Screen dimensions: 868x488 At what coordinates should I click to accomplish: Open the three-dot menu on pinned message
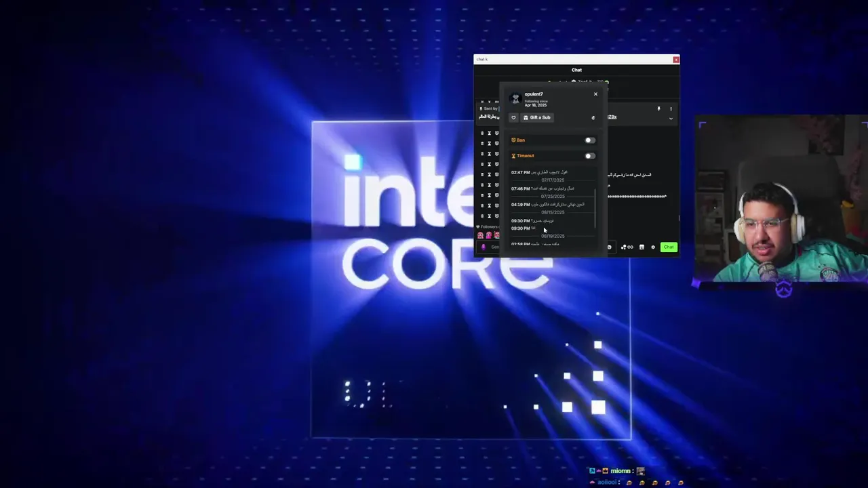(671, 108)
